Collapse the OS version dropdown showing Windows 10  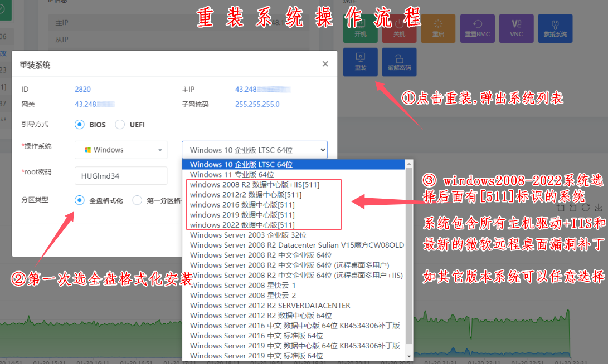pyautogui.click(x=255, y=150)
